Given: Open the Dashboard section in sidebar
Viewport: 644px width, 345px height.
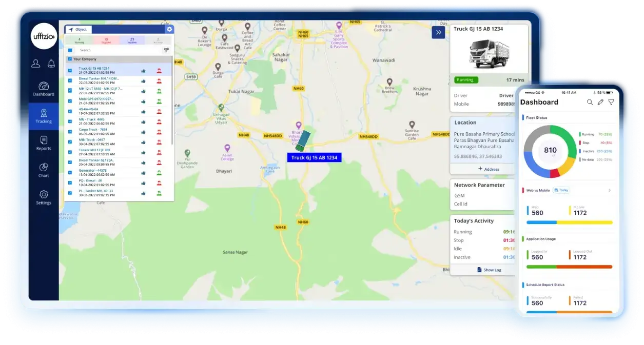Looking at the screenshot, I should click(44, 89).
